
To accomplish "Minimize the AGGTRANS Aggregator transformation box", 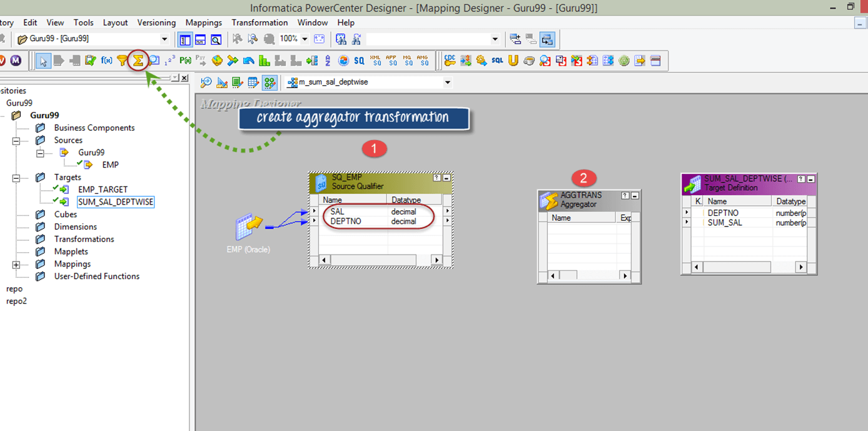I will [x=635, y=196].
